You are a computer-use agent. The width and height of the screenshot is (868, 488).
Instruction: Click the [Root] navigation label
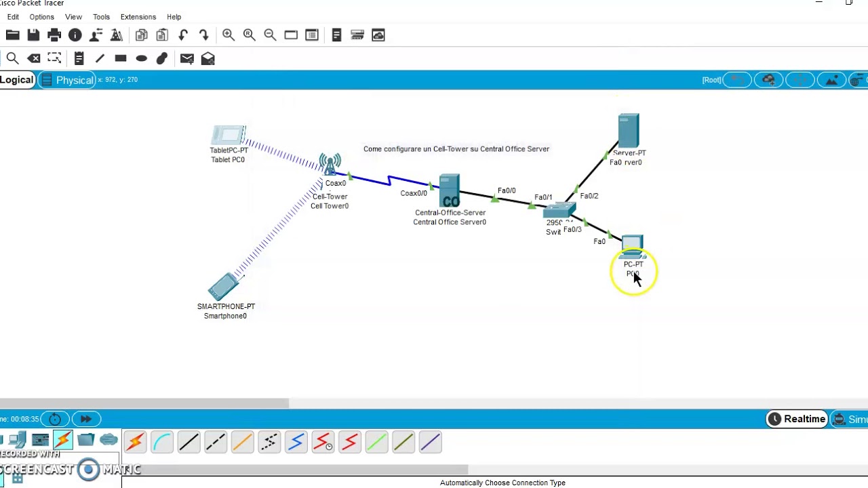711,80
